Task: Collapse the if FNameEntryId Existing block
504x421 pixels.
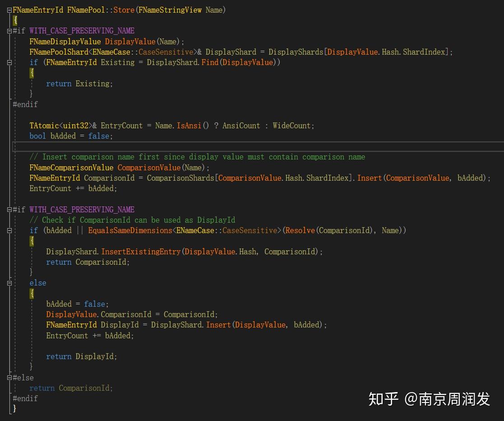Action: 9,62
